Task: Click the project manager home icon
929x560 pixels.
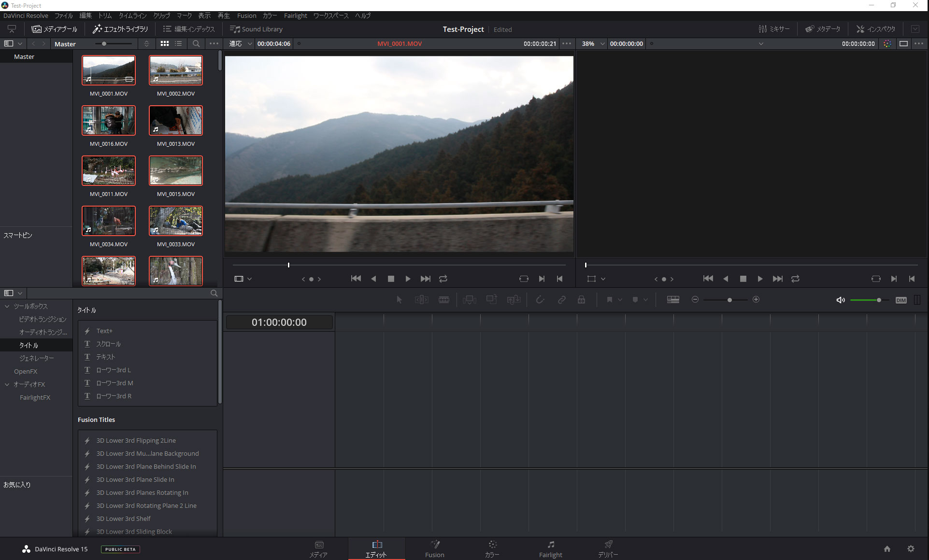Action: coord(887,549)
